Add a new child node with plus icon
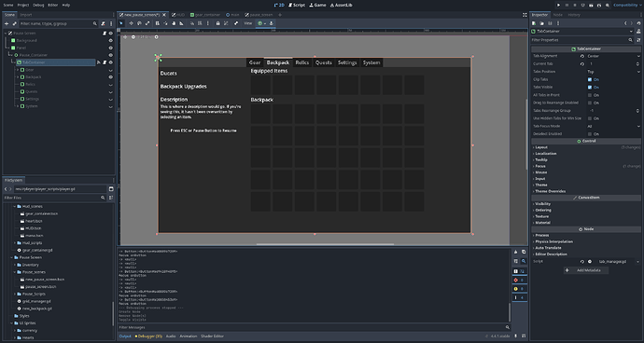Viewport: 644px width, 343px height. (x=7, y=24)
